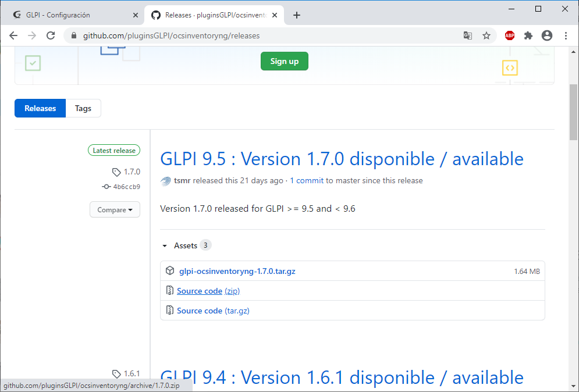
Task: Open a new browser tab
Action: click(297, 15)
